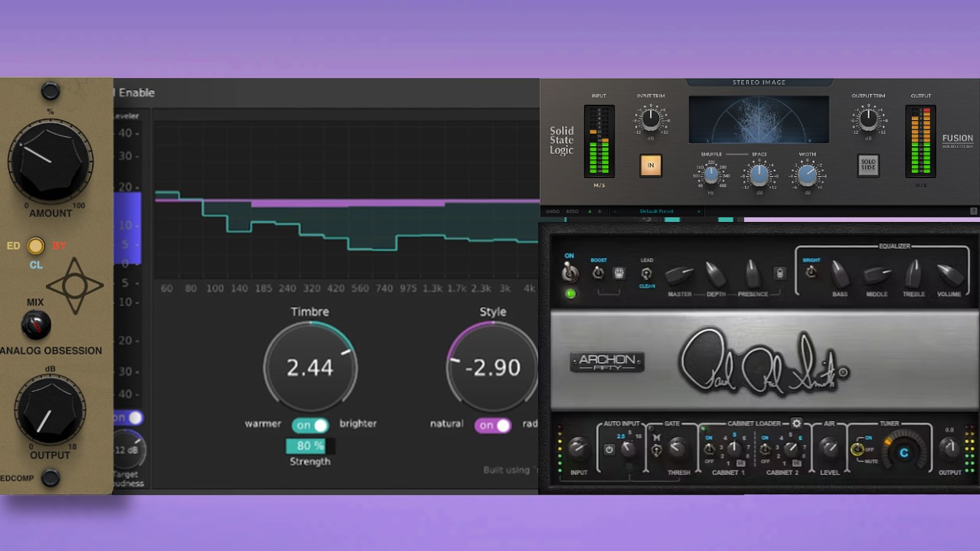Flip the BOOST toggle switch
The width and height of the screenshot is (980, 551).
(x=598, y=273)
